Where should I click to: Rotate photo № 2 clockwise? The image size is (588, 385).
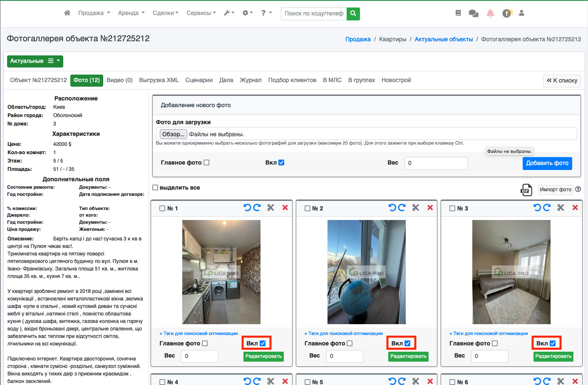(x=402, y=207)
